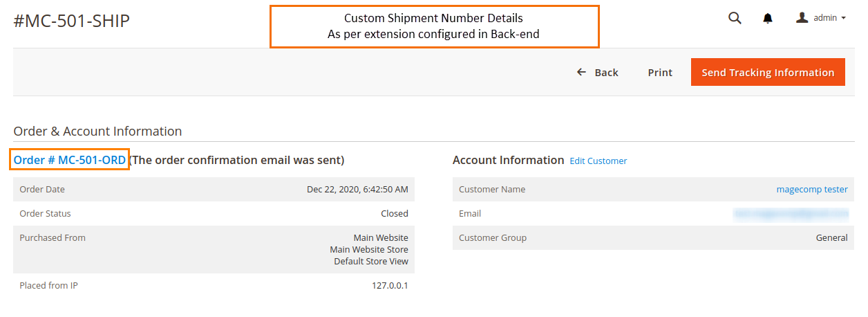Image resolution: width=868 pixels, height=317 pixels.
Task: Click the Order Date value
Action: pos(357,189)
